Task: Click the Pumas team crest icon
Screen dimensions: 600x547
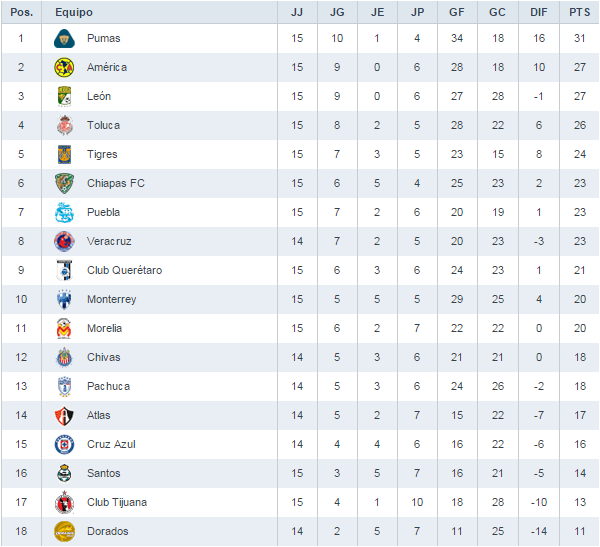Action: [x=64, y=38]
